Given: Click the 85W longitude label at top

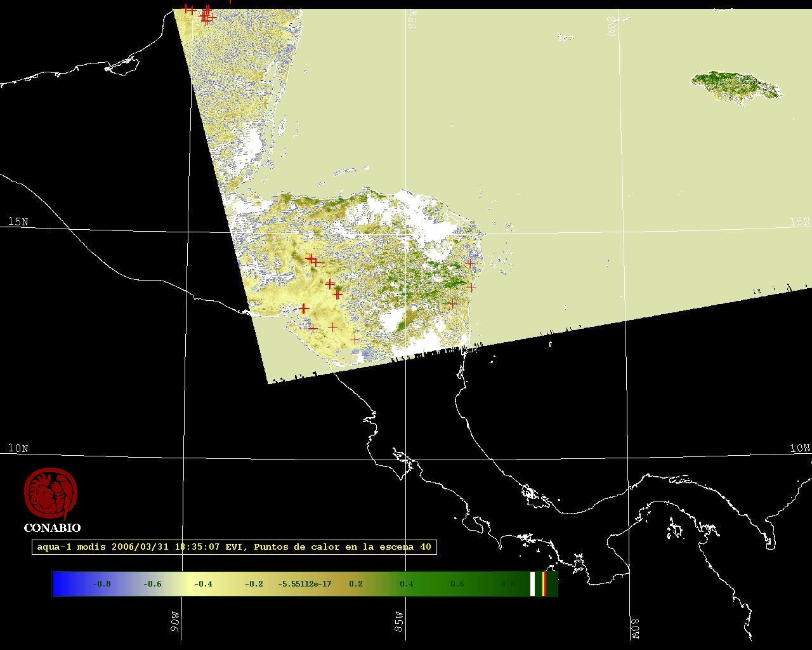Looking at the screenshot, I should point(413,20).
